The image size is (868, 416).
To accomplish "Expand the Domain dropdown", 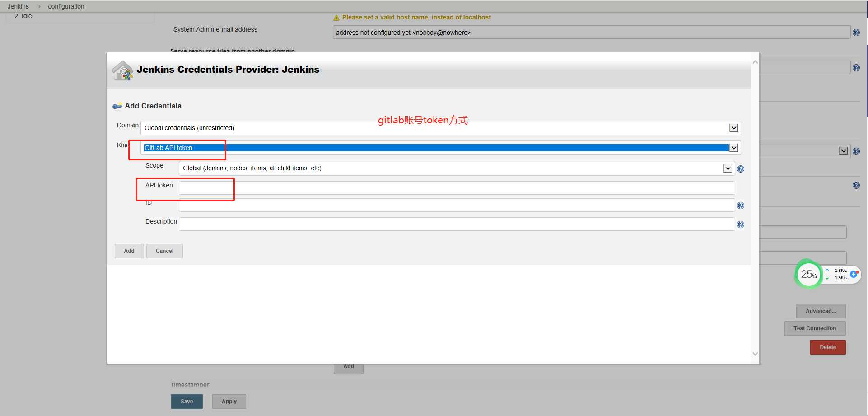I will (x=733, y=128).
